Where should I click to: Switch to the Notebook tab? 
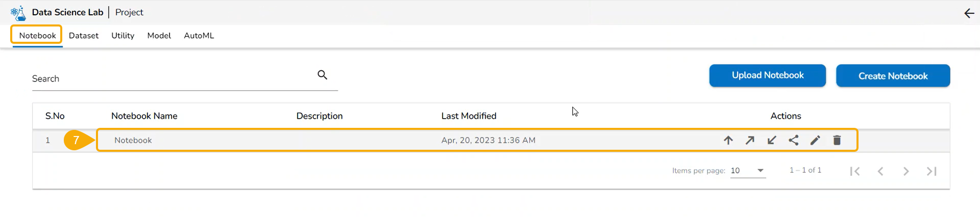coord(37,36)
